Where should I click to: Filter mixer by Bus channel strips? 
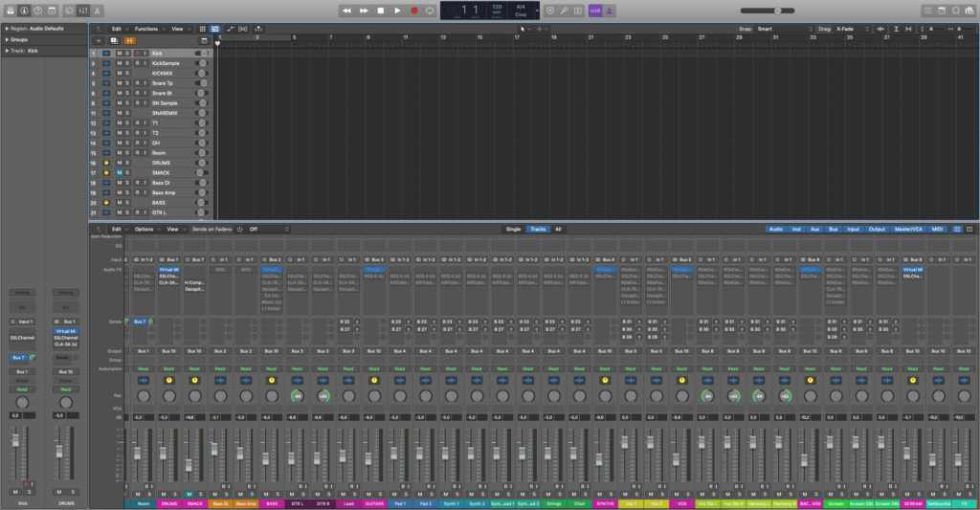point(834,229)
